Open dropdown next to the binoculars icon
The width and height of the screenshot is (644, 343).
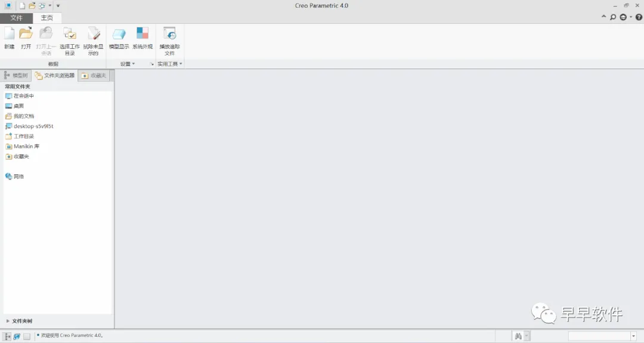[526, 336]
